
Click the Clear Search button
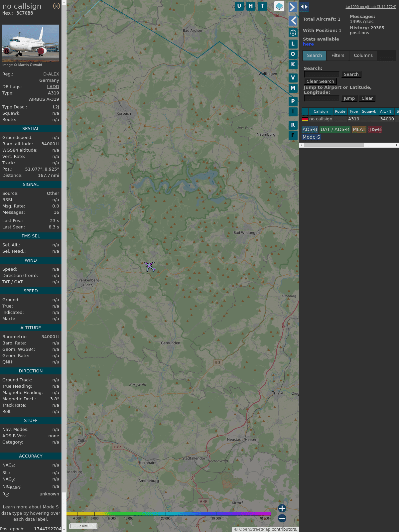pos(320,81)
